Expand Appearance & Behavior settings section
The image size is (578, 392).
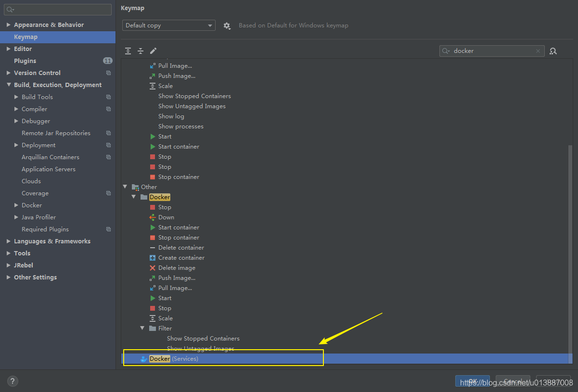point(9,25)
